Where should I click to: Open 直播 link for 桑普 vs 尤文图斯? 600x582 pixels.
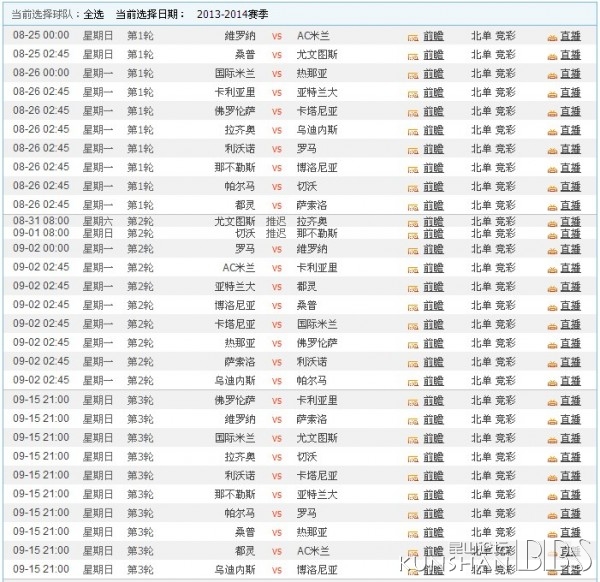pos(571,55)
